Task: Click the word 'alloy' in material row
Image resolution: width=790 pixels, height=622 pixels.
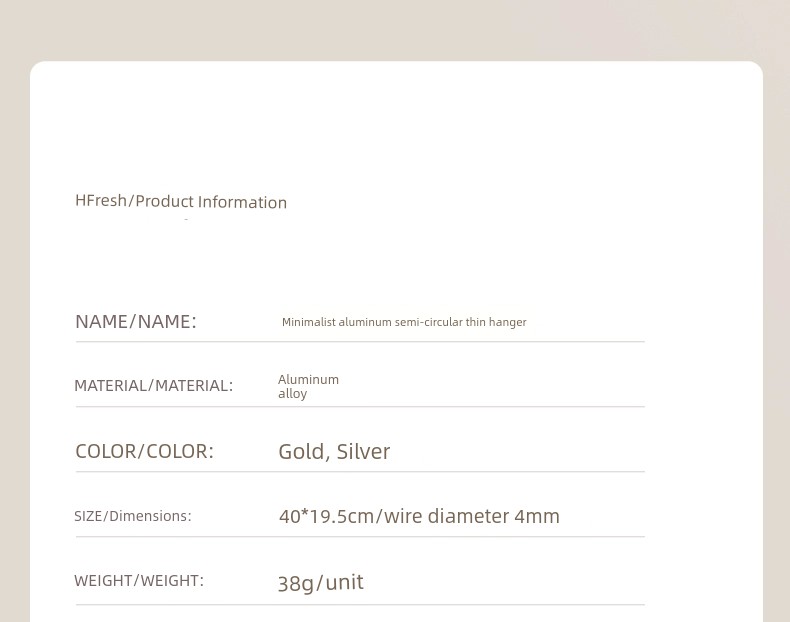Action: coord(292,394)
